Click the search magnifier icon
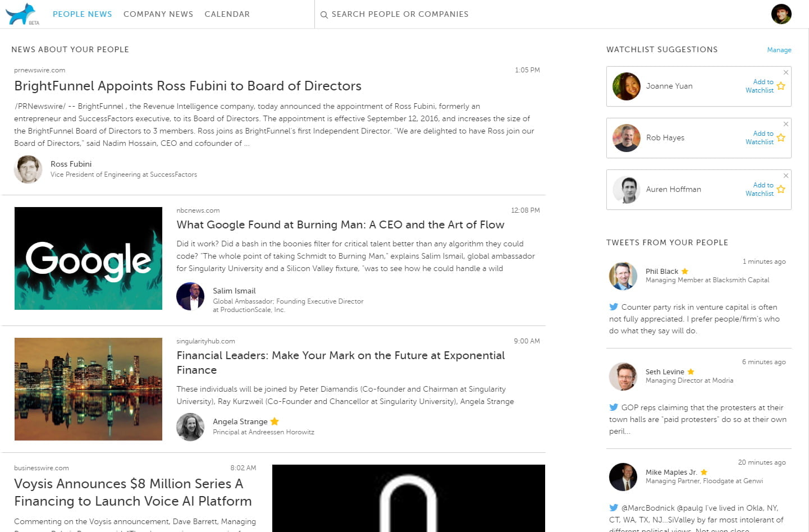Screen dimensions: 809x532 (324, 15)
